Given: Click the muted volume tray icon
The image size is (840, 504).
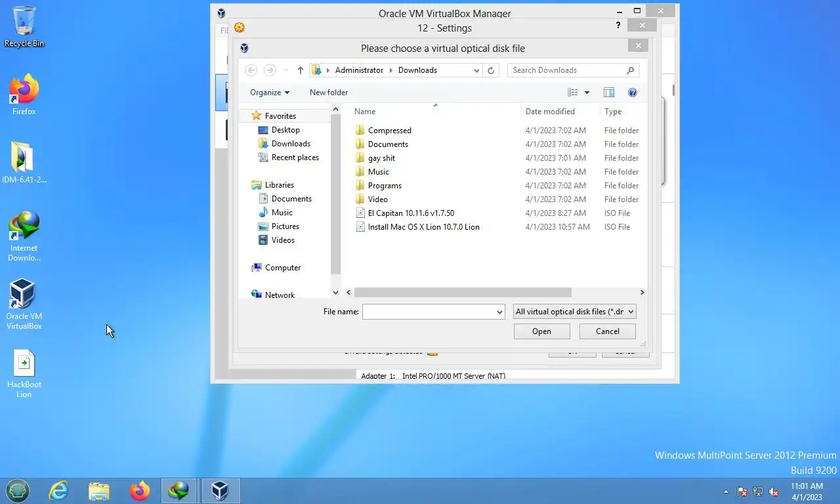Looking at the screenshot, I should [774, 491].
